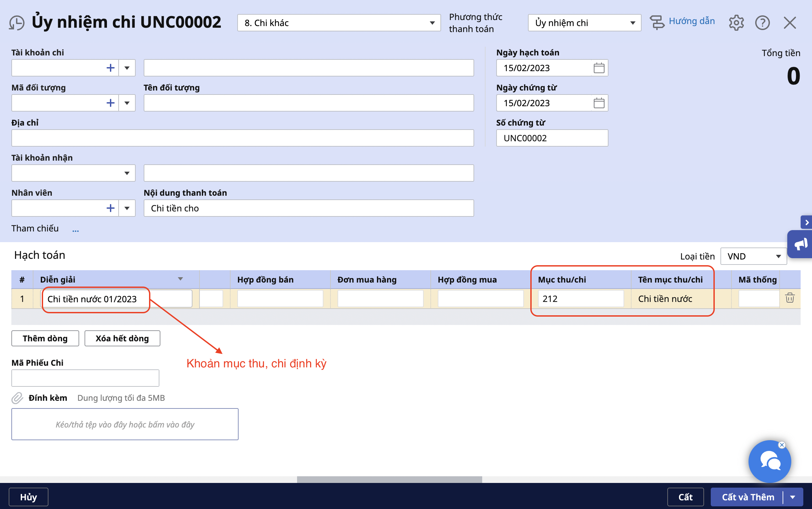Click the Đơn mua hàng cell in row 1

[380, 299]
